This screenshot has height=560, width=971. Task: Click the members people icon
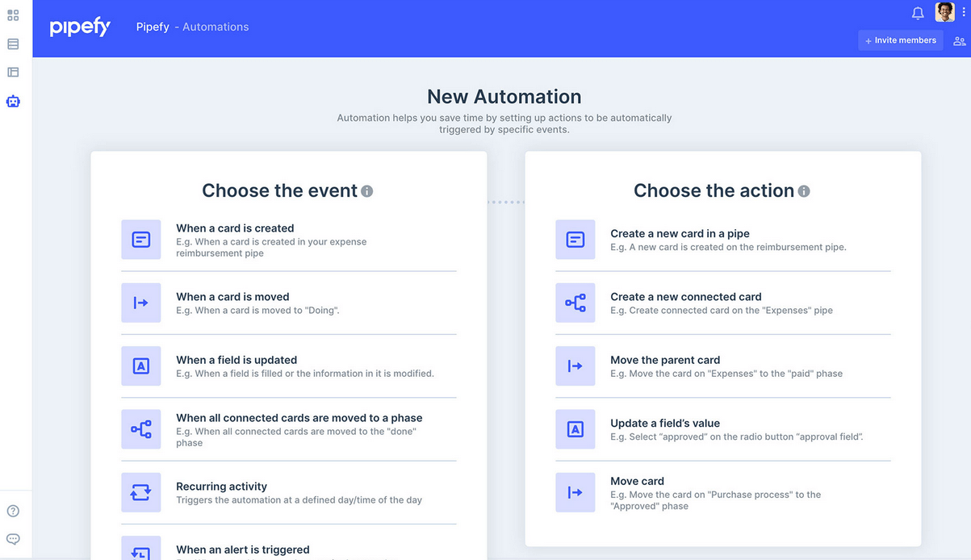(x=960, y=41)
